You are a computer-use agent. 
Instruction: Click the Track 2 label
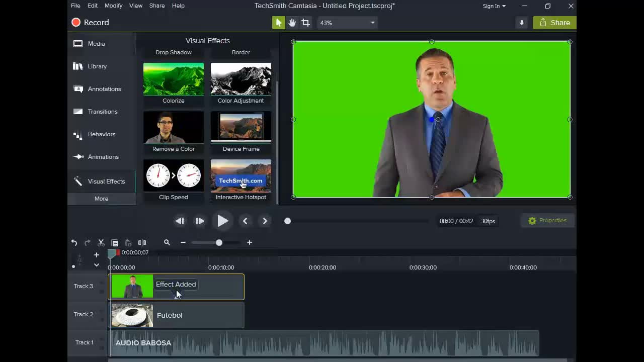(84, 314)
